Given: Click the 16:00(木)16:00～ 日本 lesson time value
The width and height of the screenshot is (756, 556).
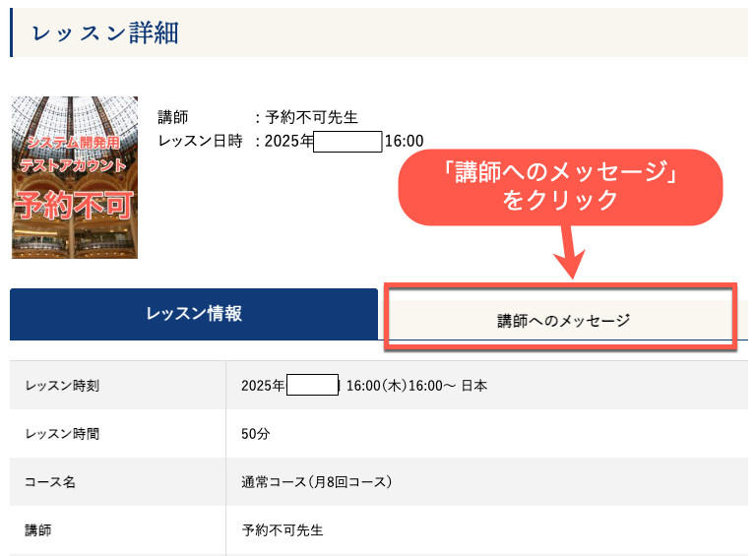Looking at the screenshot, I should [416, 386].
